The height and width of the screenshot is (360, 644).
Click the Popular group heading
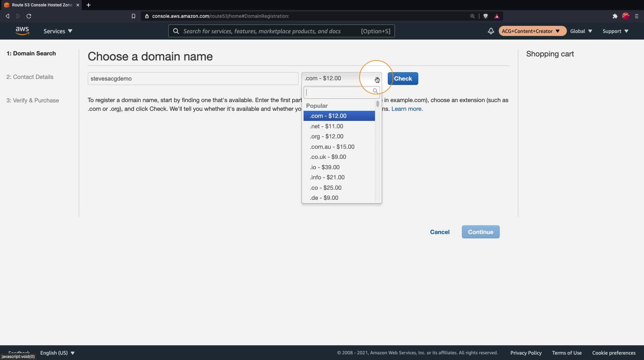coord(317,106)
